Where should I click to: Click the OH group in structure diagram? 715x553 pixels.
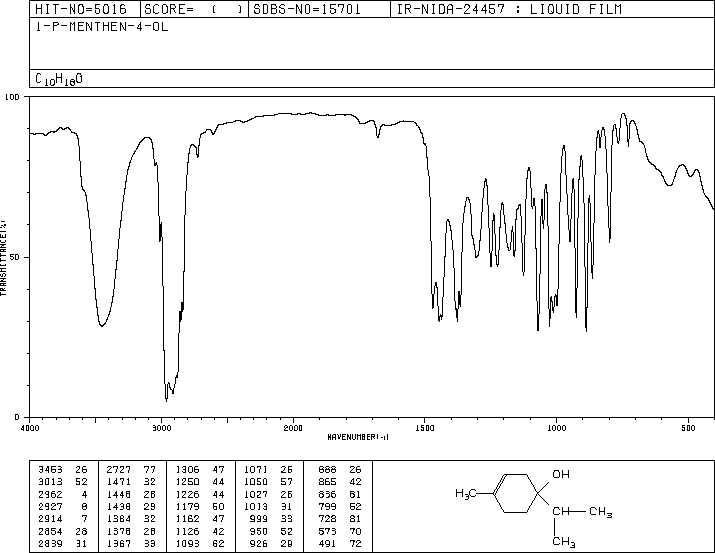click(561, 474)
